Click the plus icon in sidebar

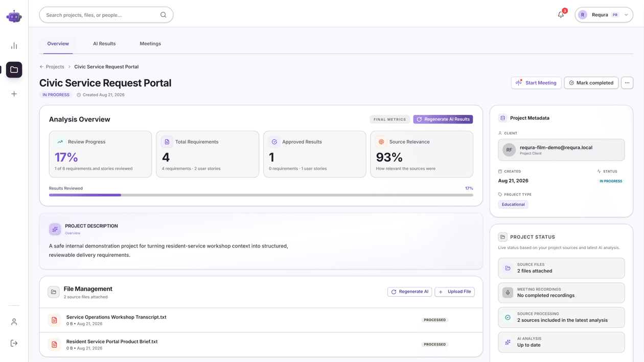coord(14,94)
